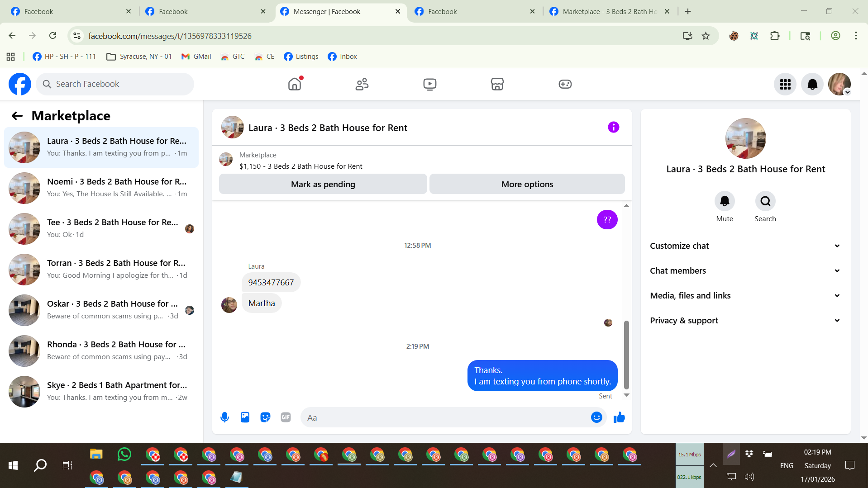Open Skye 2 Beds 1 Bath conversation

[101, 392]
